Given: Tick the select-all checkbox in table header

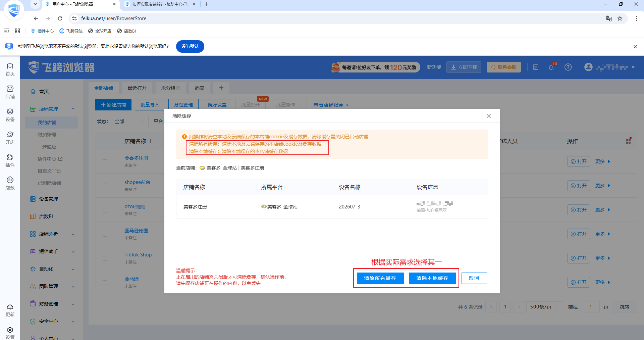Looking at the screenshot, I should [x=105, y=141].
